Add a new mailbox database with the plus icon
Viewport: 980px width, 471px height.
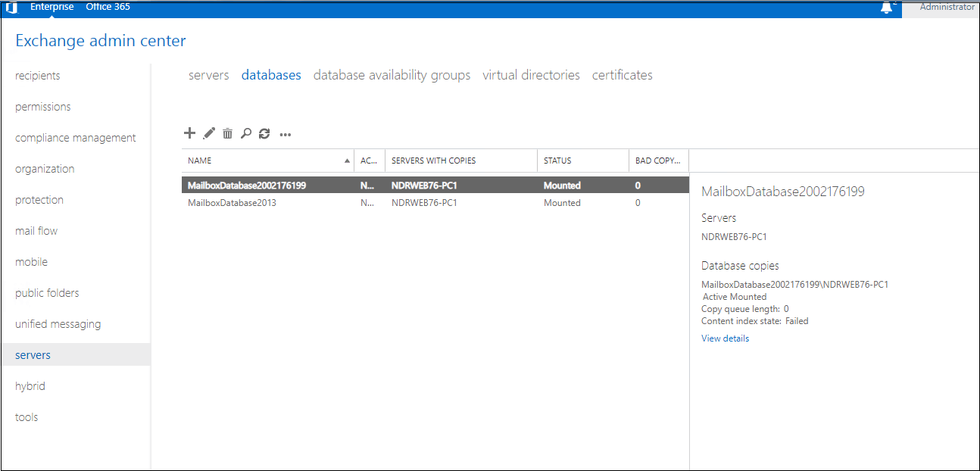(x=189, y=133)
